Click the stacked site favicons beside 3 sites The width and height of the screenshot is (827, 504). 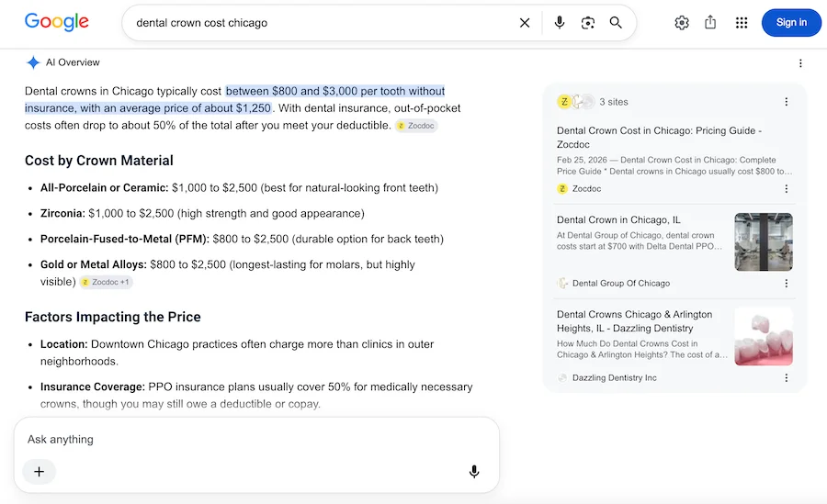[576, 101]
